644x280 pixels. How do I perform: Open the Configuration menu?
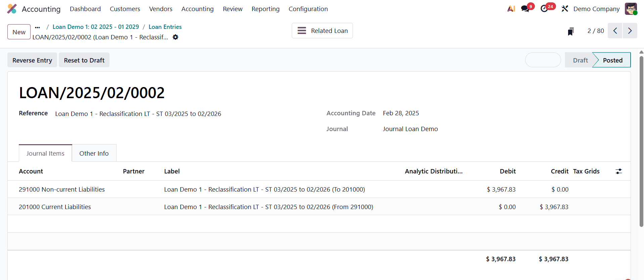coord(308,9)
